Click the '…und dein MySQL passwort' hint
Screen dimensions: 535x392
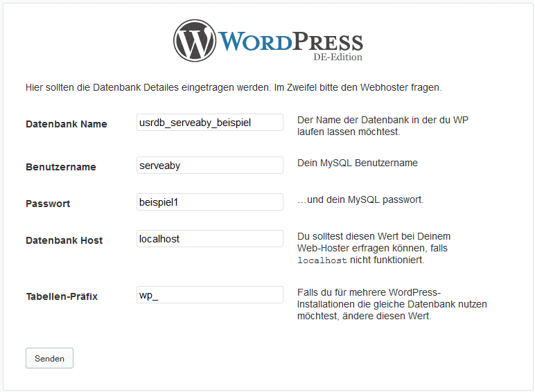[x=360, y=200]
